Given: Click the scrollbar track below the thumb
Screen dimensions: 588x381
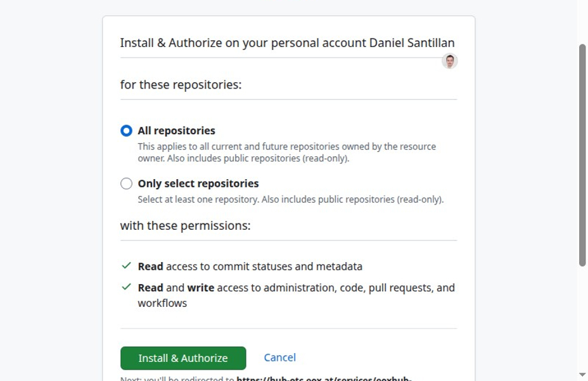Looking at the screenshot, I should (x=582, y=318).
